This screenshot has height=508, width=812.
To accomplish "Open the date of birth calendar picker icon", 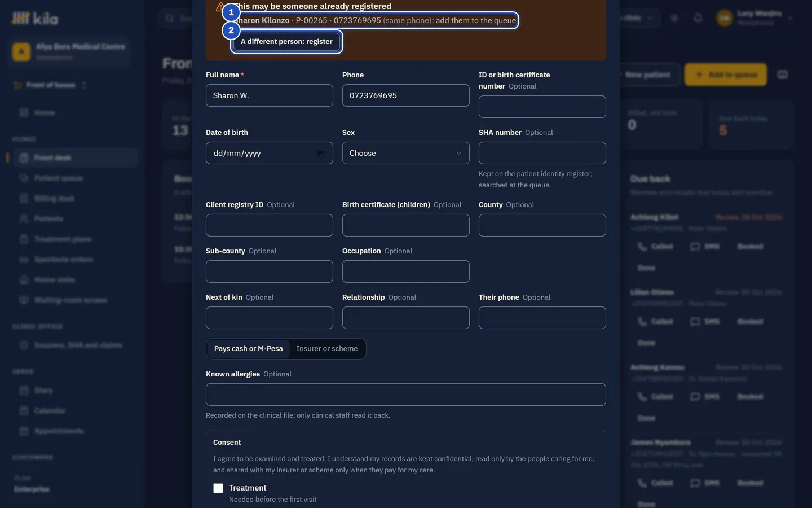I will point(320,153).
